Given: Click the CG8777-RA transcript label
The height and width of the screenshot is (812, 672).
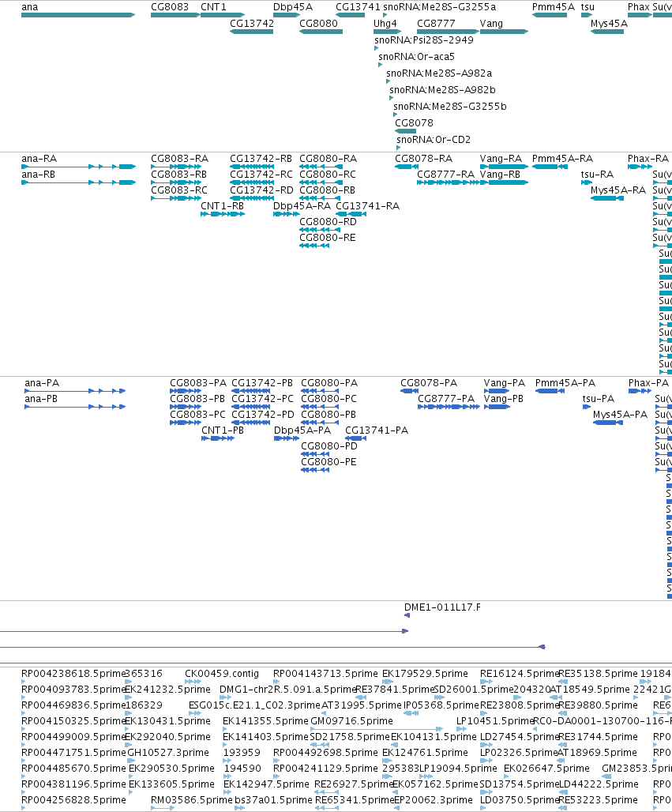Looking at the screenshot, I should click(x=445, y=175).
